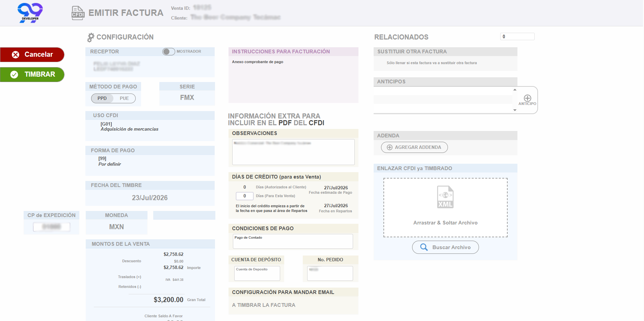Click A Timbrar La Factura email option
Screen dimensions: 644x321
coord(264,305)
